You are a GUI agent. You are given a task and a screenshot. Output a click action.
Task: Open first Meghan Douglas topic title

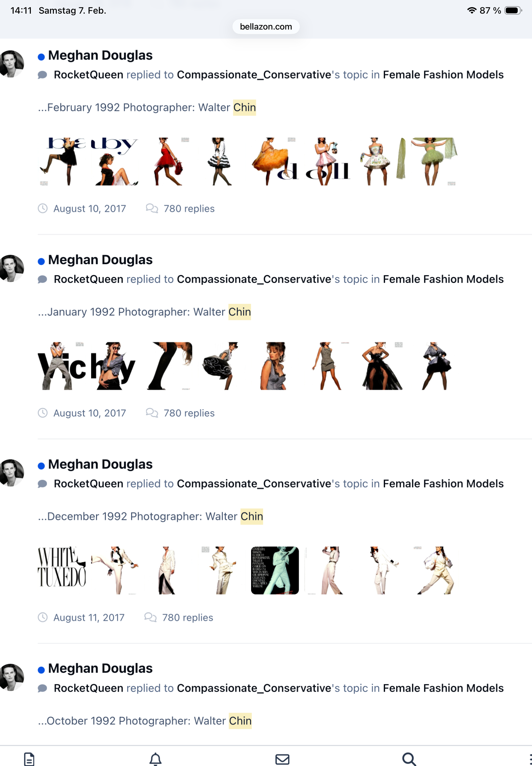100,56
